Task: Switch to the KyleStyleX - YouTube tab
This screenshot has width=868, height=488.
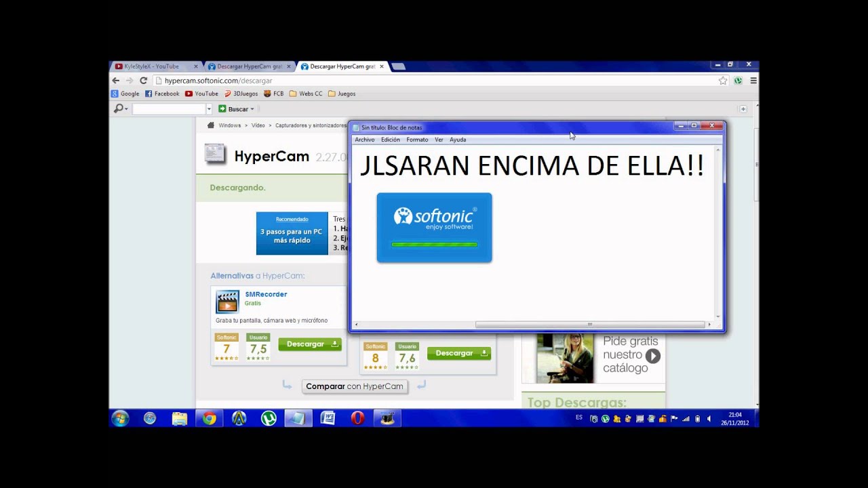Action: pos(152,66)
